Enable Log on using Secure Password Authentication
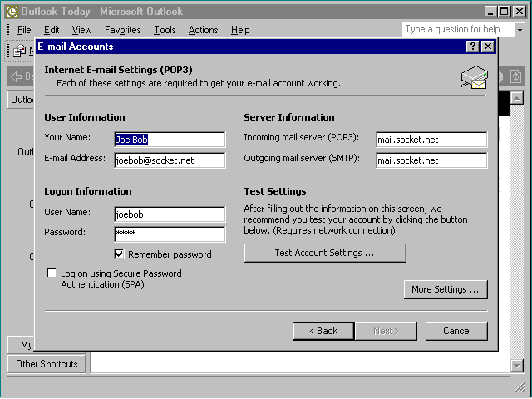 52,273
